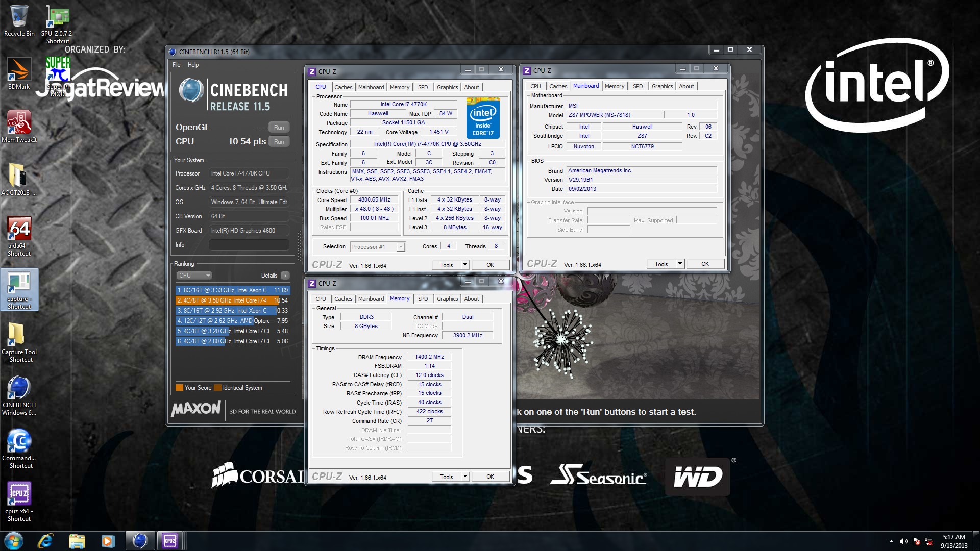Open the Cinebench Help menu
This screenshot has width=980, height=551.
pos(193,65)
